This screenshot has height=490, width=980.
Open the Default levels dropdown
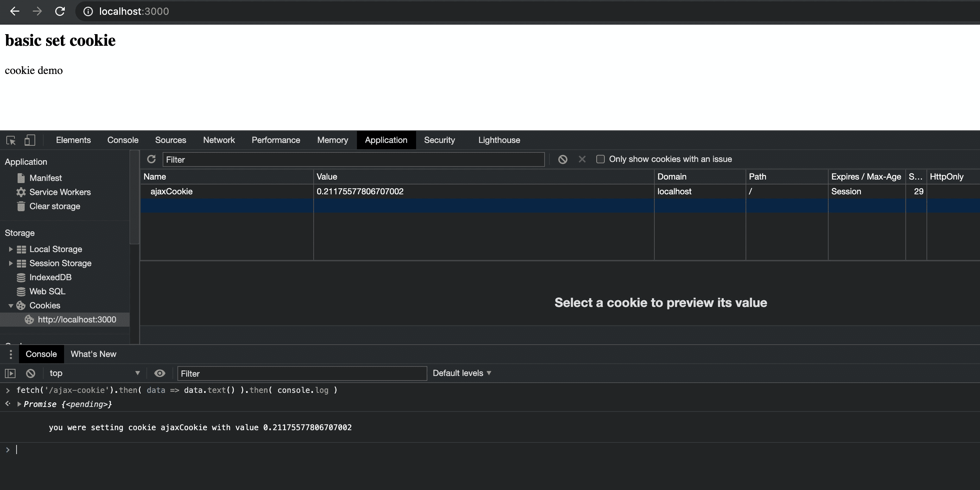pyautogui.click(x=462, y=373)
